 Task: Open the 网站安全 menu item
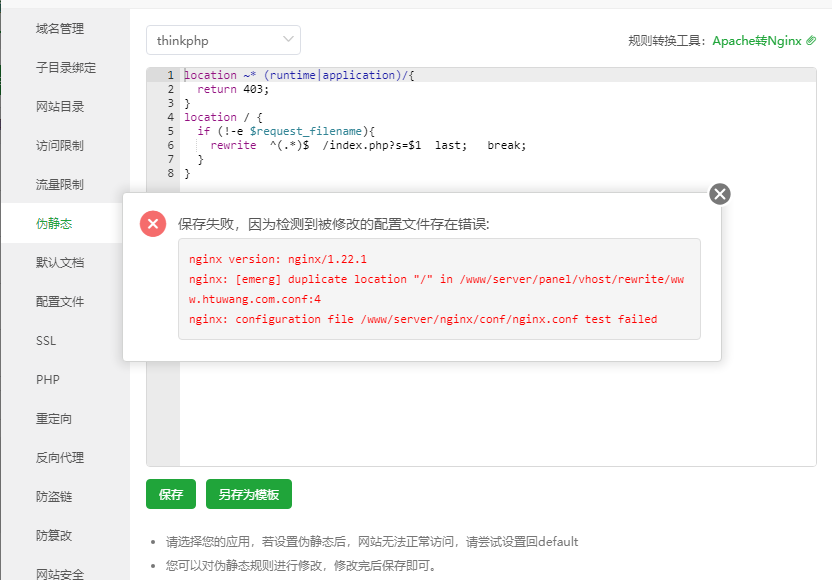click(60, 574)
